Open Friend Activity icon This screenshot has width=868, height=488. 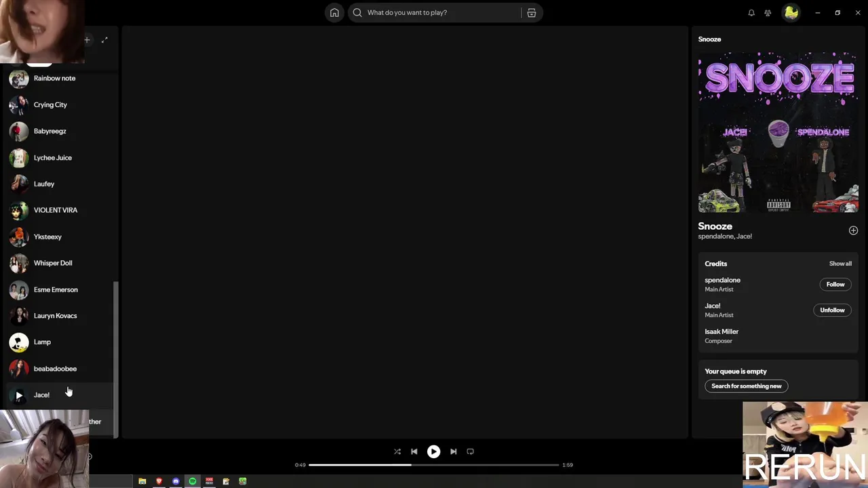pos(768,13)
